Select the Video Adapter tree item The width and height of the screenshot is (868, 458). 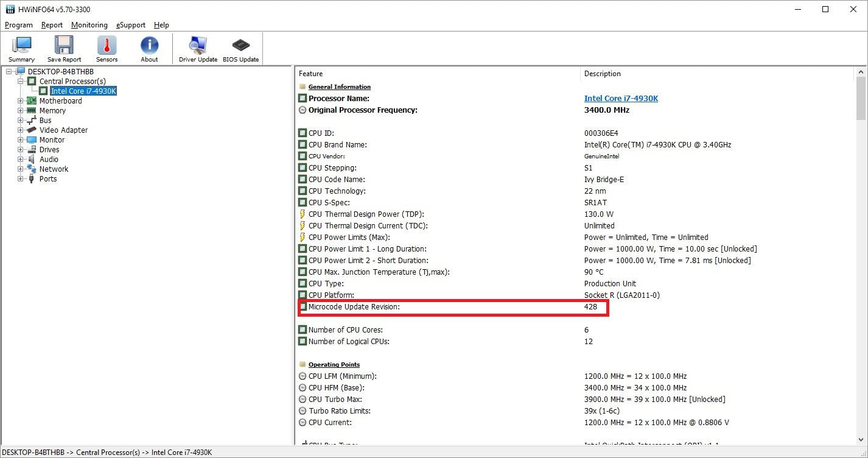tap(63, 130)
